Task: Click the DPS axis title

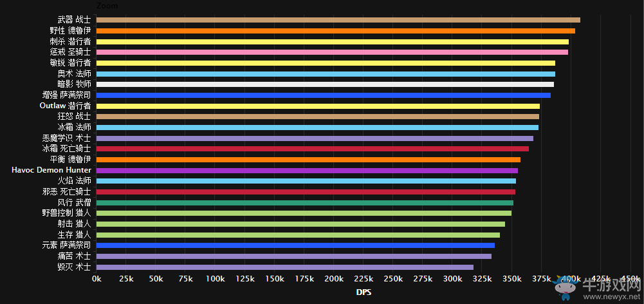Action: point(363,292)
